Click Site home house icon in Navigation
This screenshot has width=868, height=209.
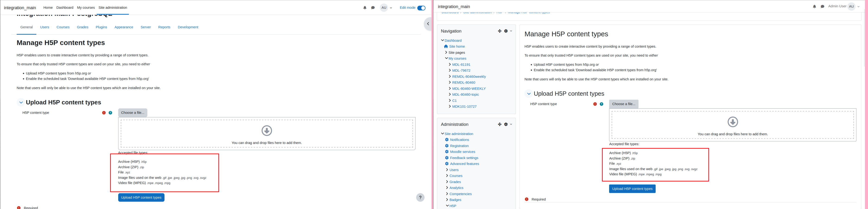click(446, 46)
